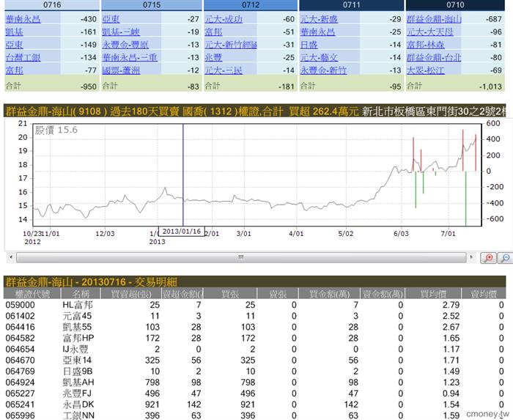Open 凱基 link under 0716
513x420 pixels.
coord(15,32)
